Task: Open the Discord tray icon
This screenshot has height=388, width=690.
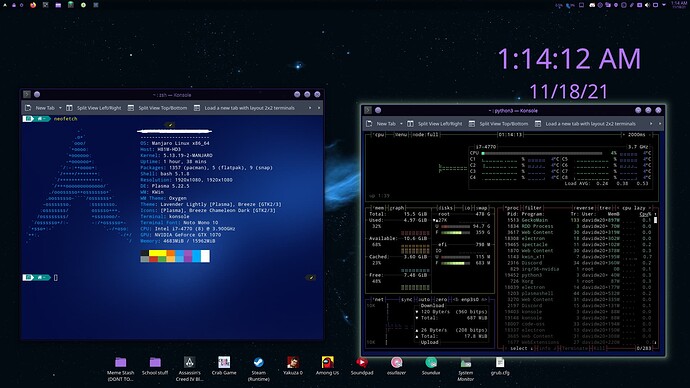Action: click(x=592, y=5)
